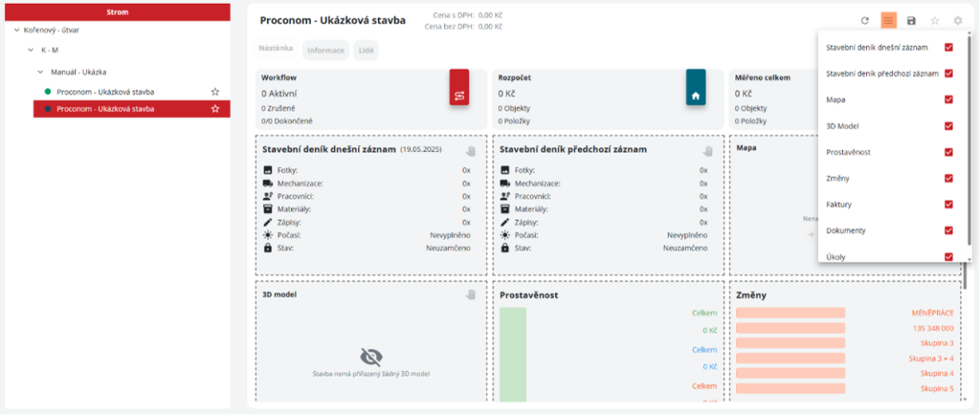Click the refresh icon in top toolbar
The width and height of the screenshot is (980, 415).
click(865, 20)
